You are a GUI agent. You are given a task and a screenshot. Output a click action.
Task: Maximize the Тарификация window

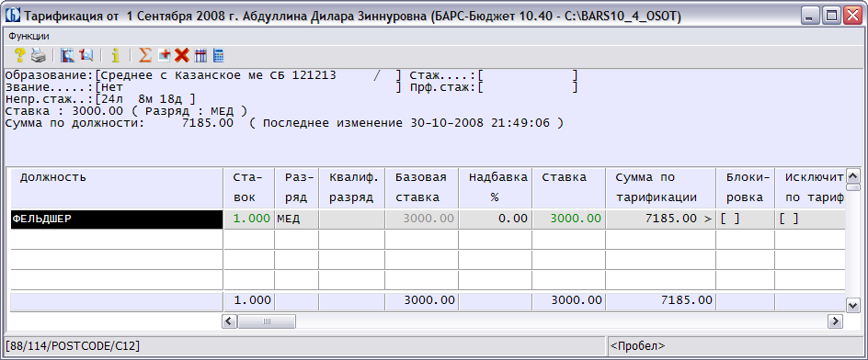(x=831, y=16)
